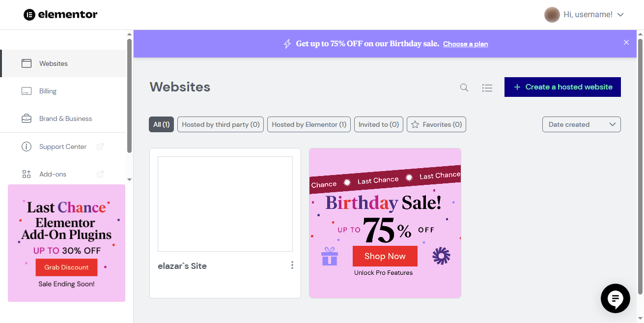Open the search icon in Websites header
The width and height of the screenshot is (644, 323).
click(464, 87)
